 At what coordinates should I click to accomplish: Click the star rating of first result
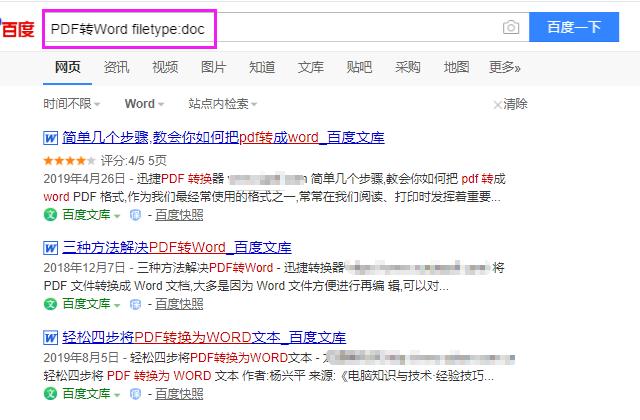[x=69, y=160]
